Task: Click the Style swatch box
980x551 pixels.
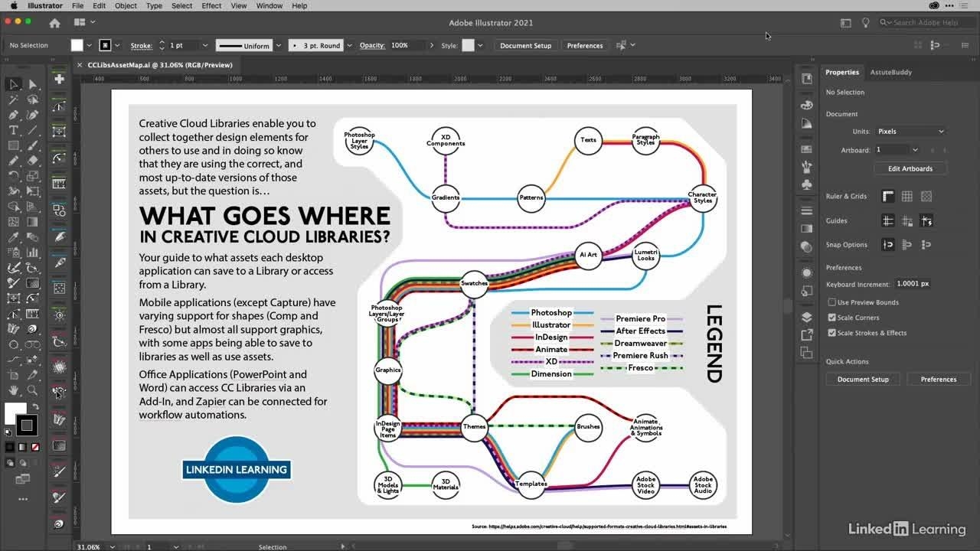Action: [468, 45]
